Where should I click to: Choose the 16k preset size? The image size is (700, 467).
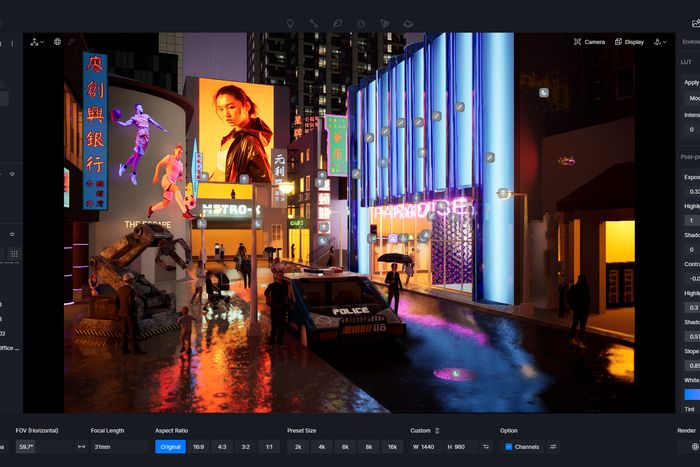(392, 446)
